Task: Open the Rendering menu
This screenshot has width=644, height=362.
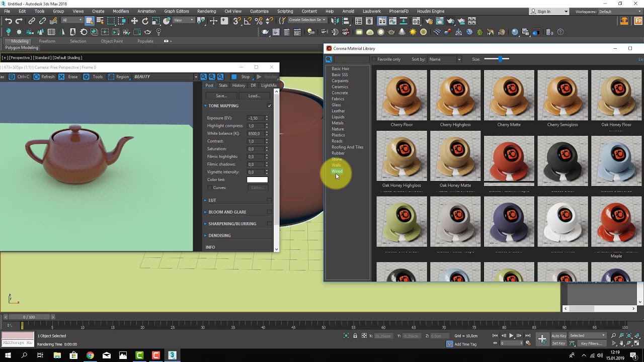Action: pyautogui.click(x=206, y=11)
